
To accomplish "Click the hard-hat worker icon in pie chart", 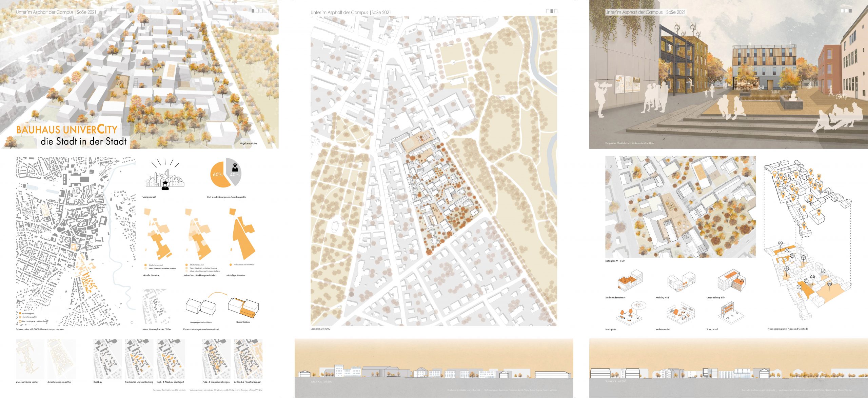I will pyautogui.click(x=235, y=167).
